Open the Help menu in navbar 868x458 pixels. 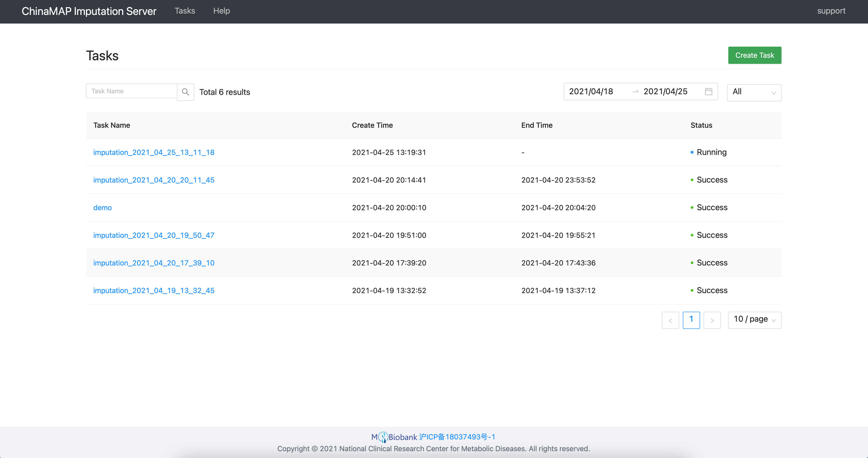(x=221, y=11)
